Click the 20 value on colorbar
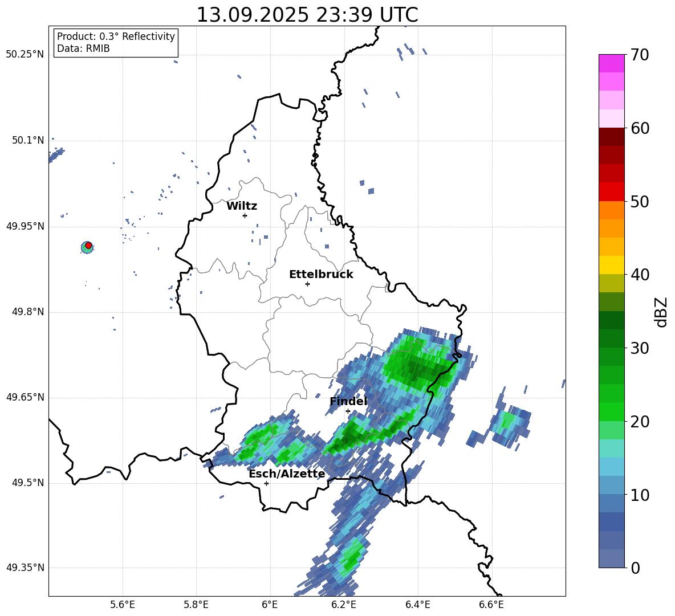The width and height of the screenshot is (675, 616). [x=640, y=422]
